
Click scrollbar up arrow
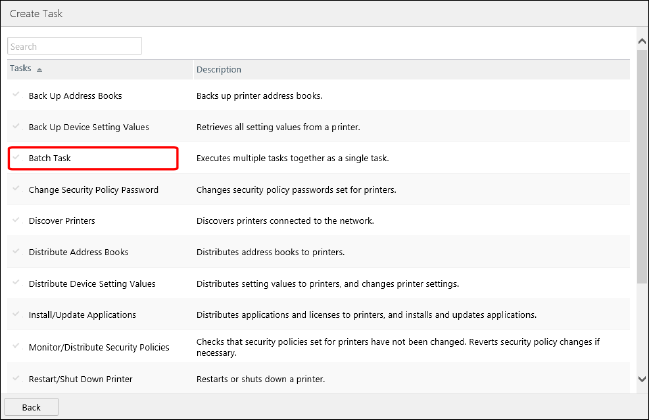pos(641,41)
